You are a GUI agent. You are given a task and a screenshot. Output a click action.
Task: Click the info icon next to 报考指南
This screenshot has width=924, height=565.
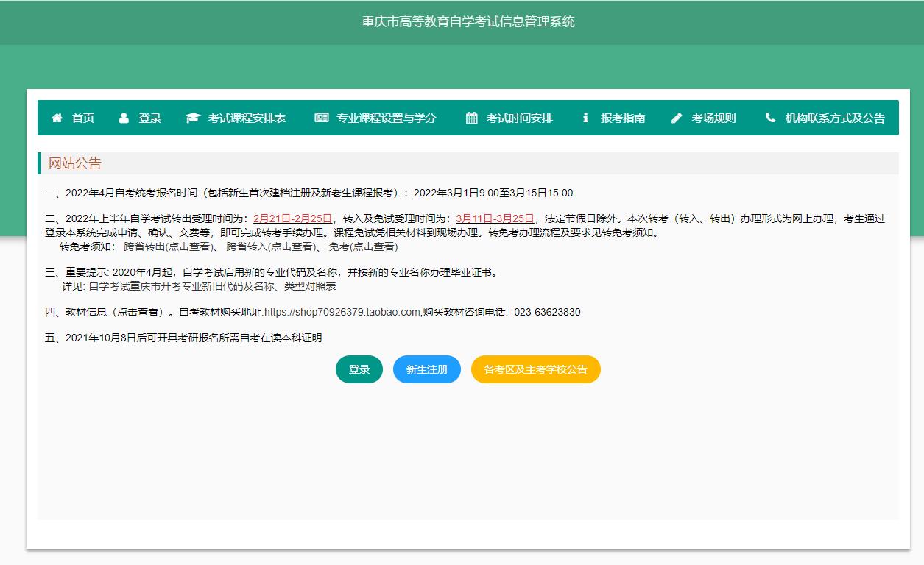click(x=585, y=118)
